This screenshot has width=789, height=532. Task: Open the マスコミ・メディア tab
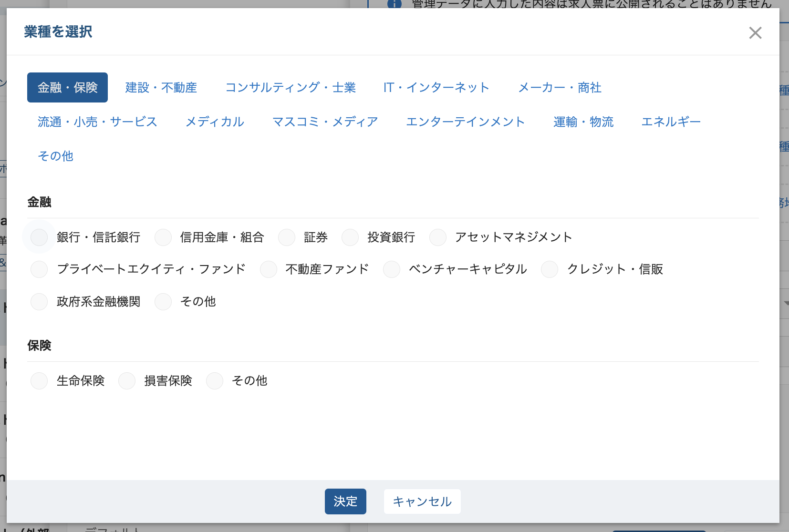tap(325, 122)
